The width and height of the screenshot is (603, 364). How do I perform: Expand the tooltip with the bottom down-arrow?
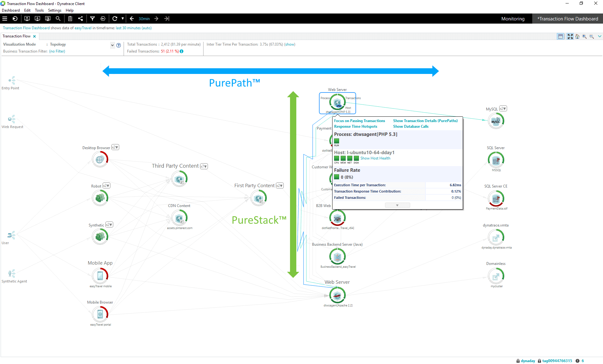[397, 205]
